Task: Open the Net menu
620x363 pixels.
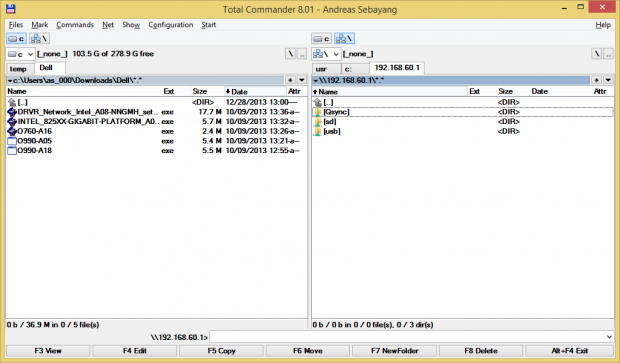Action: click(x=108, y=25)
